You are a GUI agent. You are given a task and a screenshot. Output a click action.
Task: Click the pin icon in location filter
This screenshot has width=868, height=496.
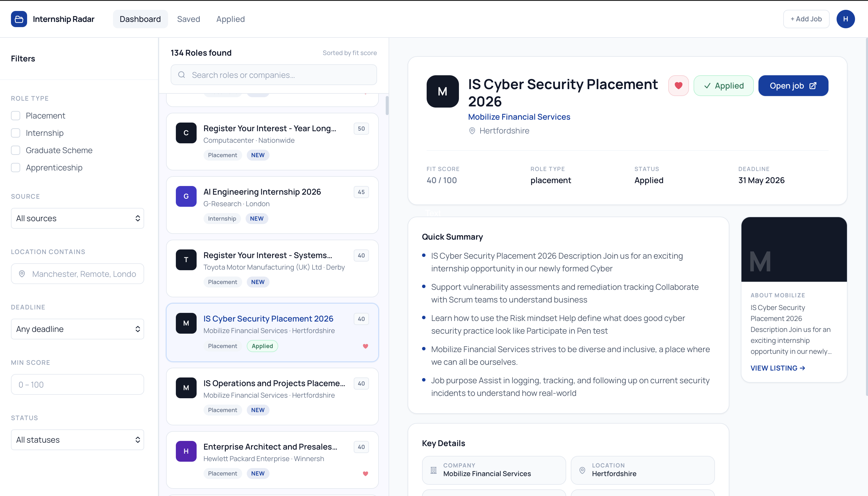22,274
